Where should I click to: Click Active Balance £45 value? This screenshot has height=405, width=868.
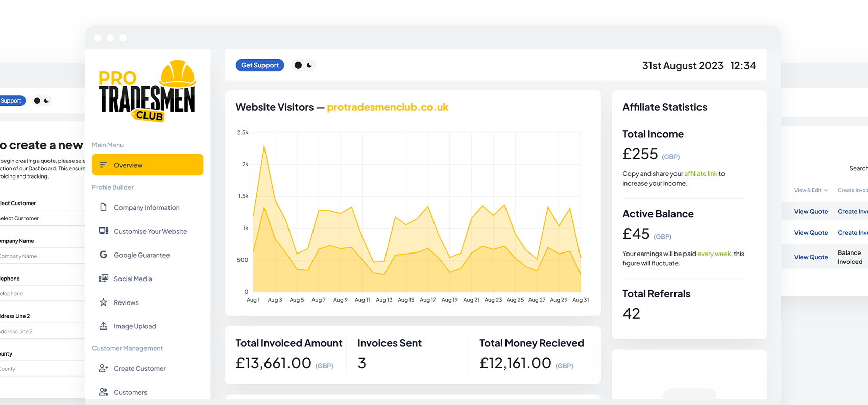pyautogui.click(x=636, y=234)
